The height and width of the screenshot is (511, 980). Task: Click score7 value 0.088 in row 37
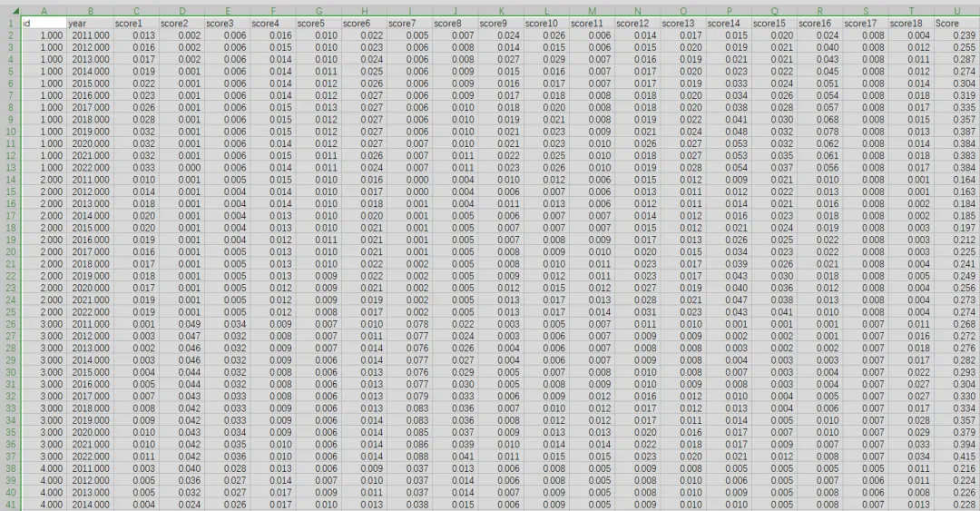[409, 457]
